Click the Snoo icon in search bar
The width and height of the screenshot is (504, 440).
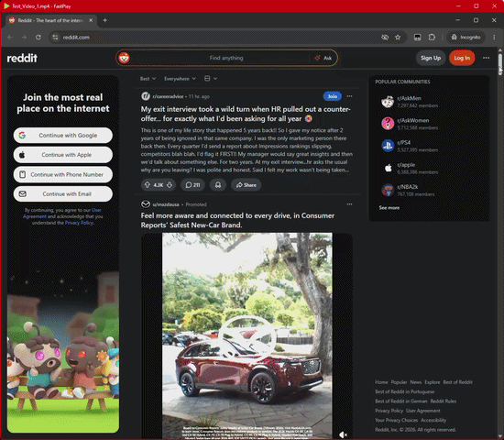click(124, 58)
